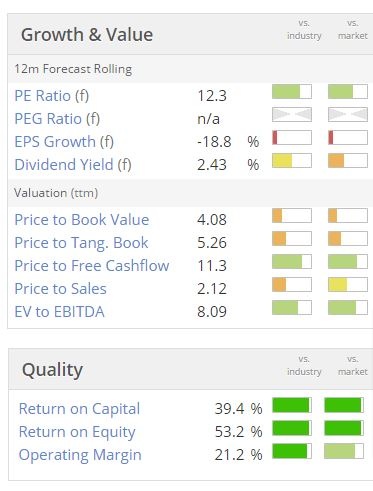Viewport: 373px width, 491px height.
Task: Select the EV to EBITDA link
Action: [x=59, y=312]
